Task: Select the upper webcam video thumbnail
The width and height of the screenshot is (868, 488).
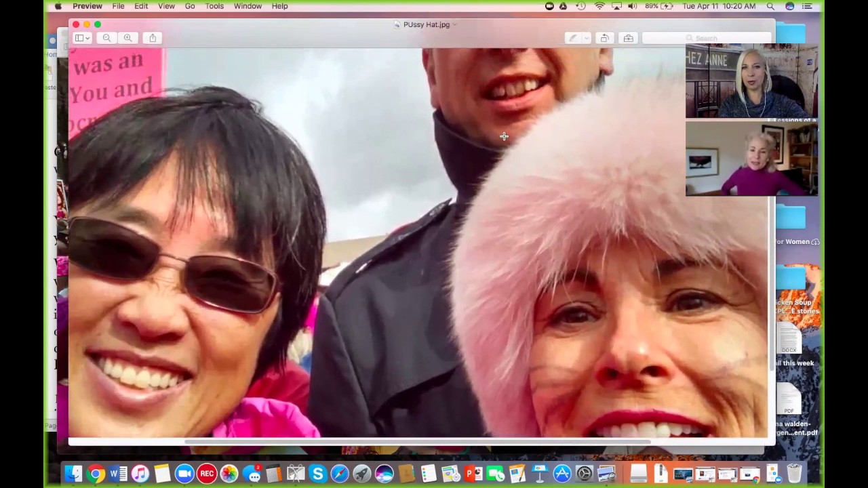Action: [751, 81]
